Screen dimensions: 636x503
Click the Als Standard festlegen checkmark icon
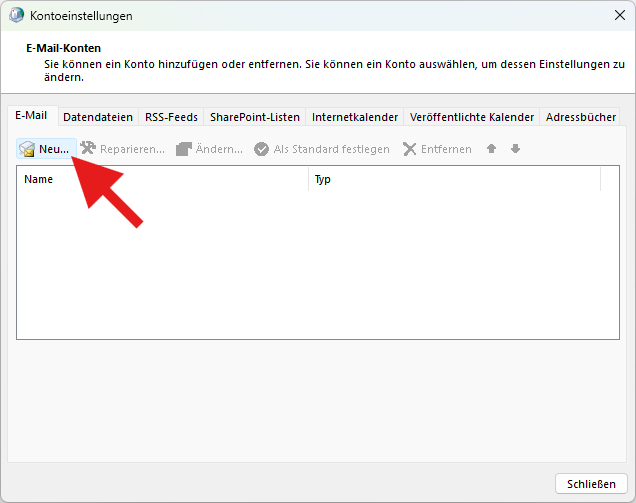(x=262, y=149)
